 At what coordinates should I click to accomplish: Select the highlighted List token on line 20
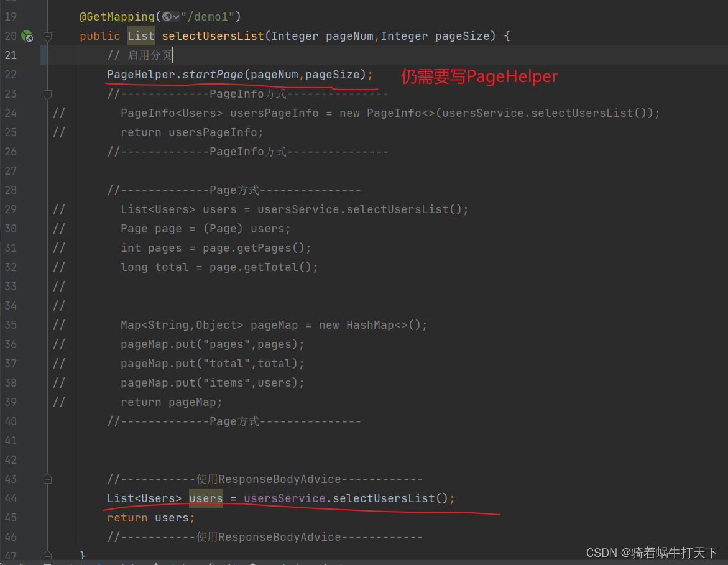click(141, 35)
